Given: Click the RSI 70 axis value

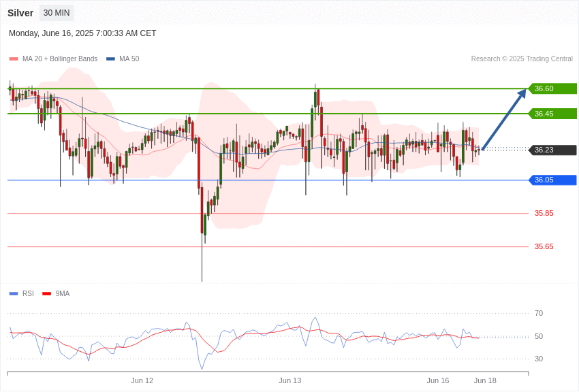Looking at the screenshot, I should [x=539, y=313].
